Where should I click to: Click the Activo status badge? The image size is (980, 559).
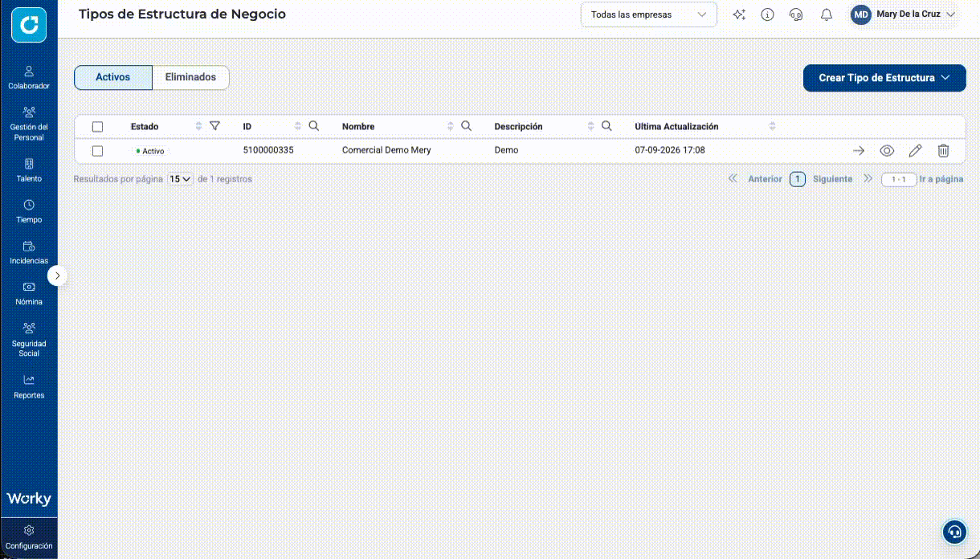(150, 151)
